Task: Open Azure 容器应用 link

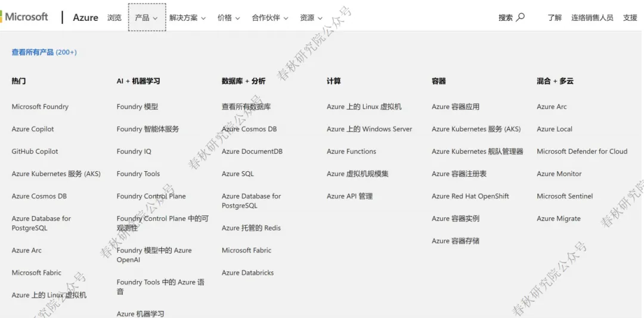Action: pyautogui.click(x=456, y=107)
